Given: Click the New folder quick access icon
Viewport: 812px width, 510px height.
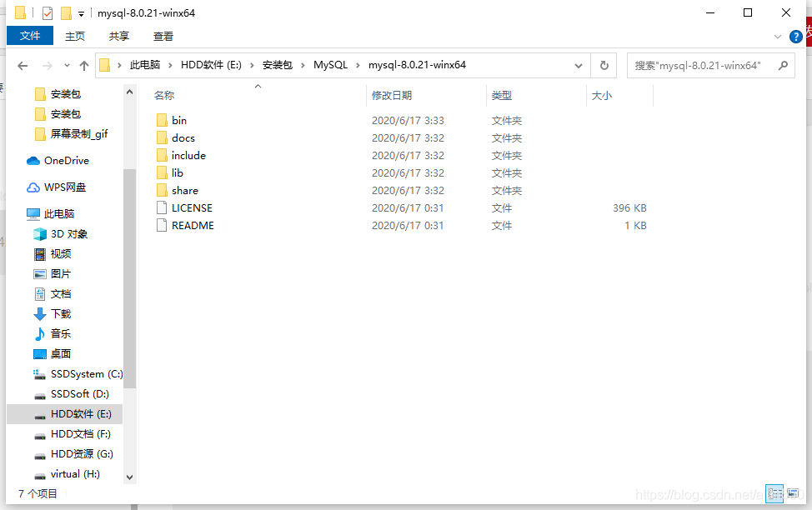Looking at the screenshot, I should click(67, 13).
